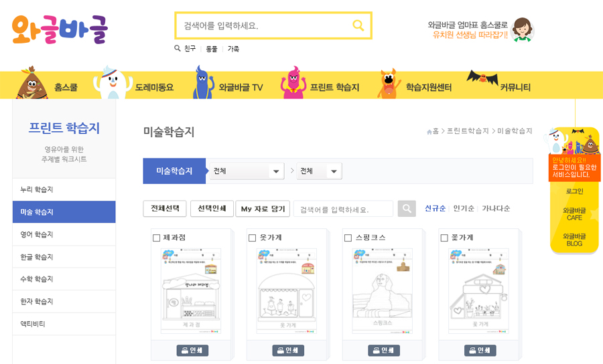Click the white ghost 도레미동요 character
Image resolution: width=603 pixels, height=364 pixels.
pyautogui.click(x=113, y=82)
